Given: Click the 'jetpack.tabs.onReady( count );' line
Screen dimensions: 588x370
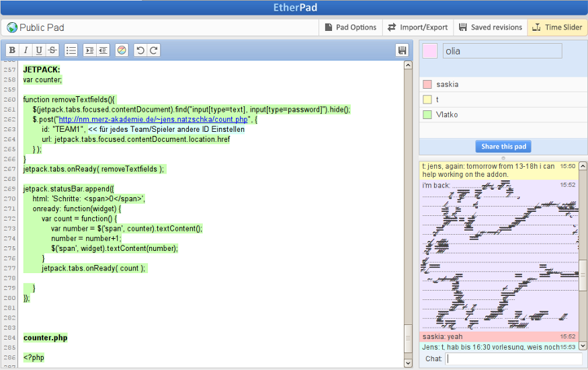Looking at the screenshot, I should pyautogui.click(x=93, y=268).
